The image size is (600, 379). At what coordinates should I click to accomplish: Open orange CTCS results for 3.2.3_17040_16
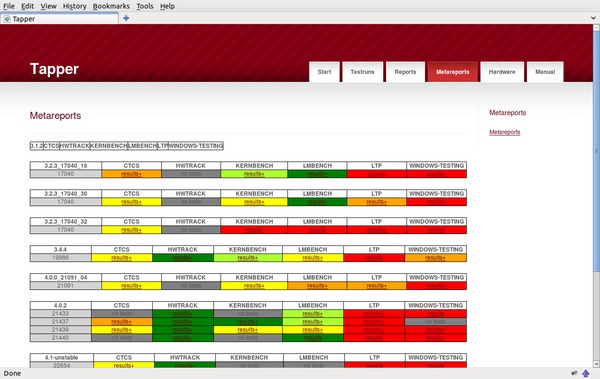tap(131, 174)
